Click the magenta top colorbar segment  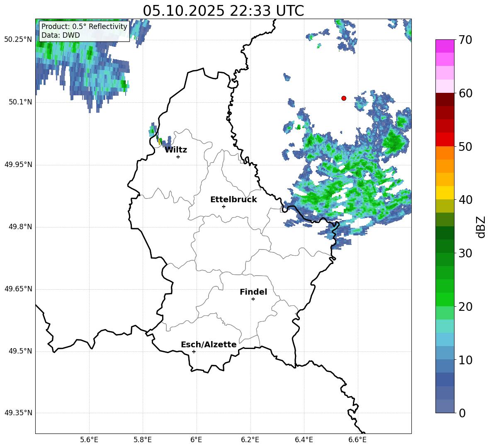coord(445,46)
